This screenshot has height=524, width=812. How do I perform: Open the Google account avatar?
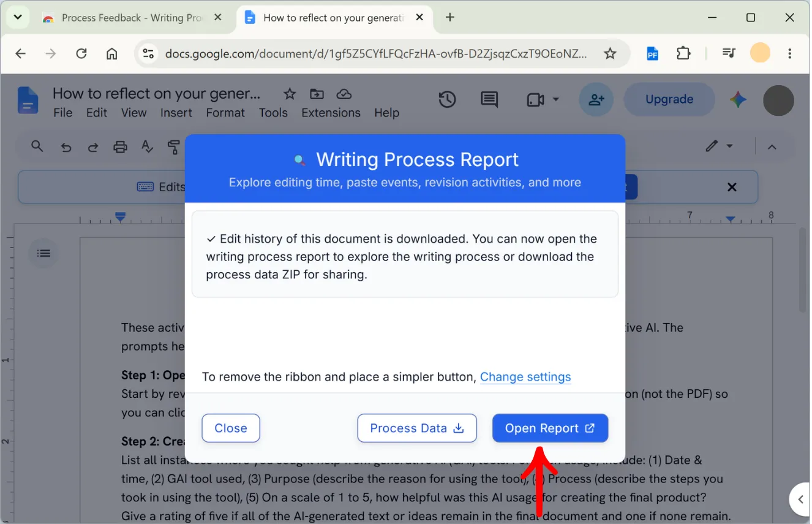778,100
